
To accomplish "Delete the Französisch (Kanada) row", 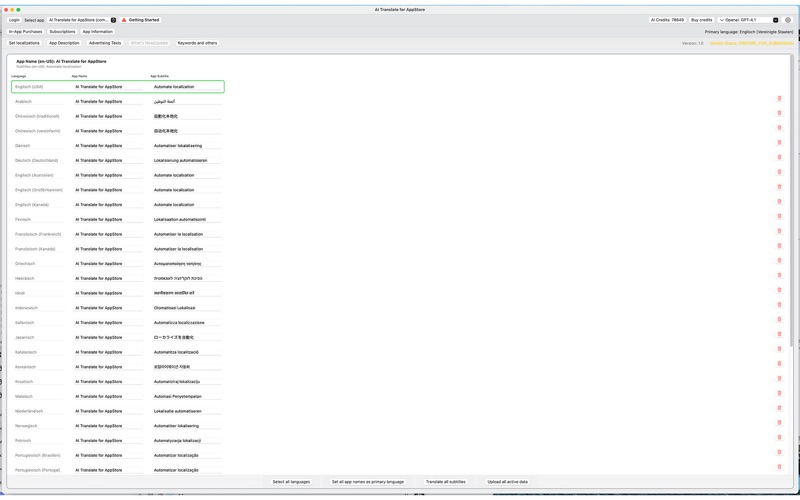I will point(779,245).
